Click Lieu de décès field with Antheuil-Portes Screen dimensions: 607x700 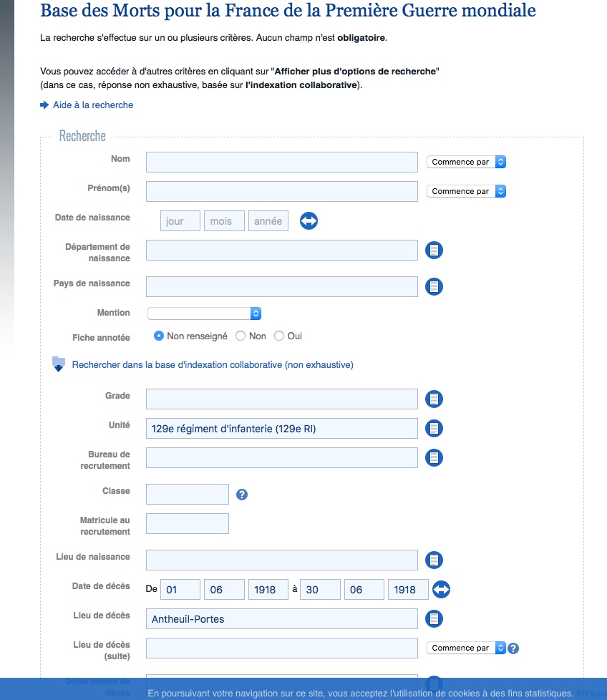click(281, 618)
